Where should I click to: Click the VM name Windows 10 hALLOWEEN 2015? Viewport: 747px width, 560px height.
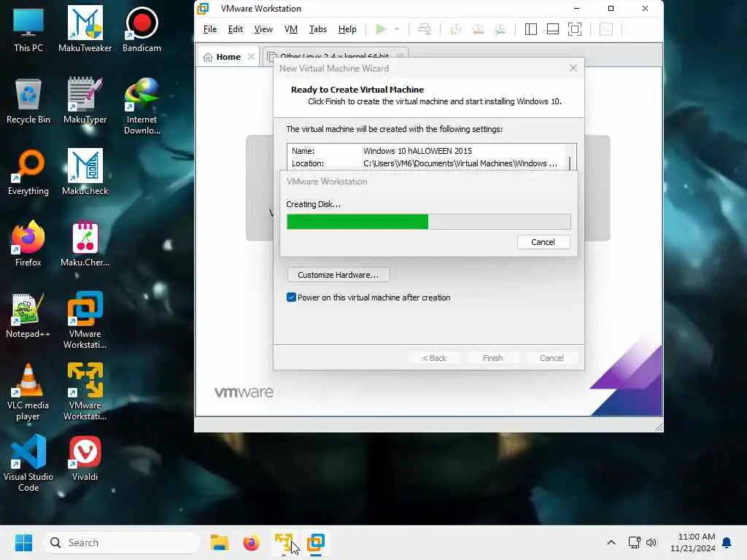[417, 151]
